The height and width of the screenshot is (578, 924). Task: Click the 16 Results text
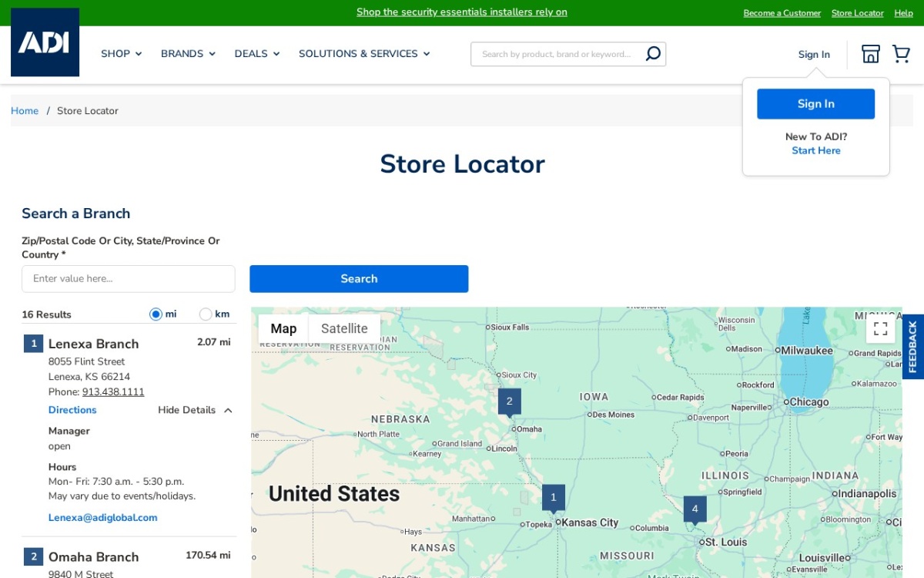(x=46, y=314)
